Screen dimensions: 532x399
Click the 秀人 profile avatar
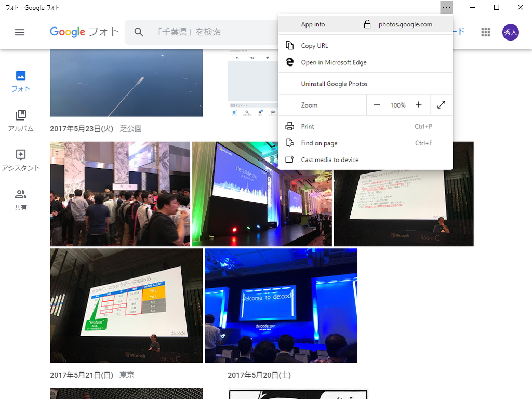tap(511, 32)
